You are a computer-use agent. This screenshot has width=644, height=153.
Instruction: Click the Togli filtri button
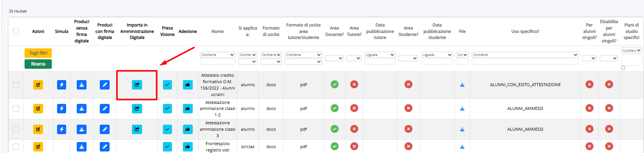point(38,53)
